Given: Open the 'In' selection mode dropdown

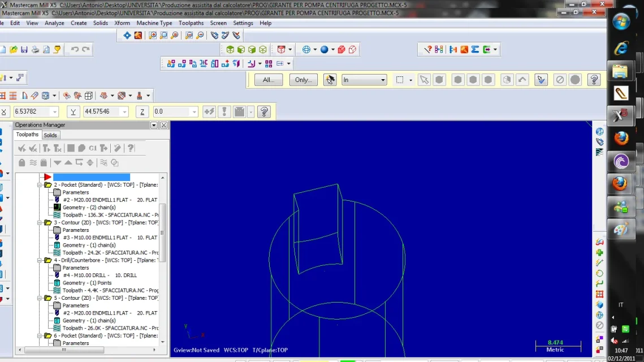Looking at the screenshot, I should (x=364, y=80).
